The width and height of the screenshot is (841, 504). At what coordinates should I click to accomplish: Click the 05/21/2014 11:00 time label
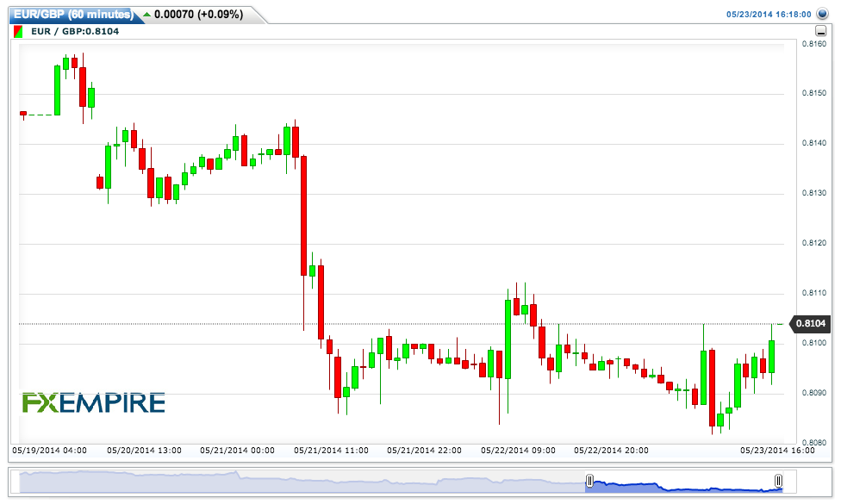332,451
